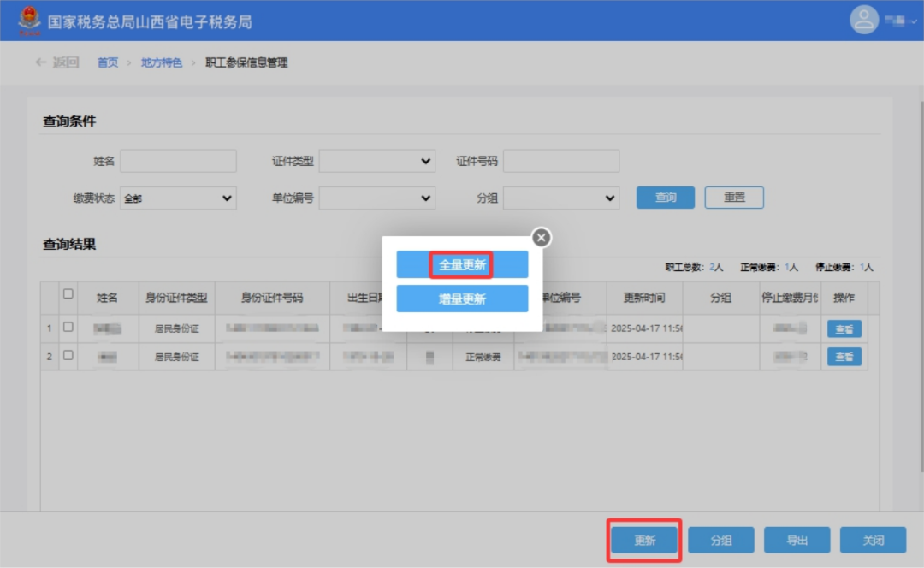Click 查看 button in row 1
This screenshot has width=924, height=568.
pos(844,328)
